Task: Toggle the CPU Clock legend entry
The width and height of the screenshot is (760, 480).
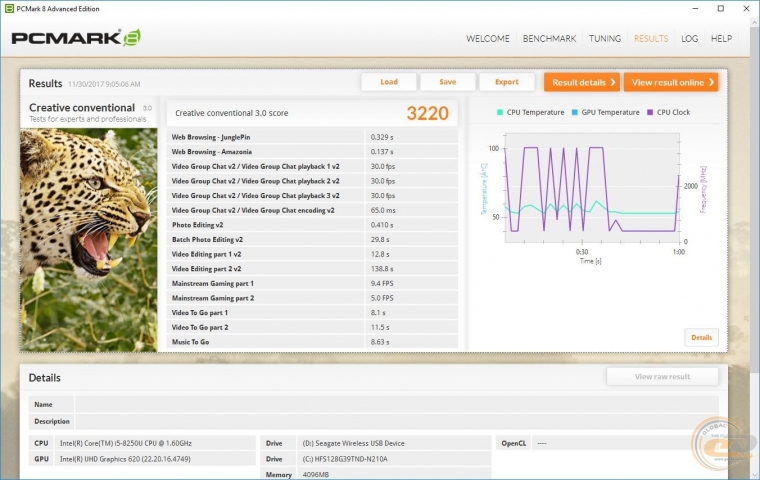Action: point(669,113)
